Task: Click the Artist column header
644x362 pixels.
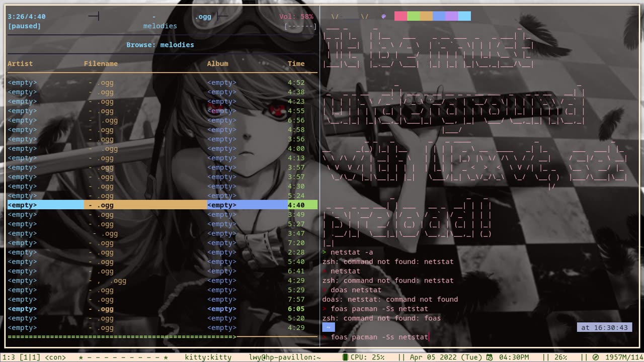Action: pos(20,64)
